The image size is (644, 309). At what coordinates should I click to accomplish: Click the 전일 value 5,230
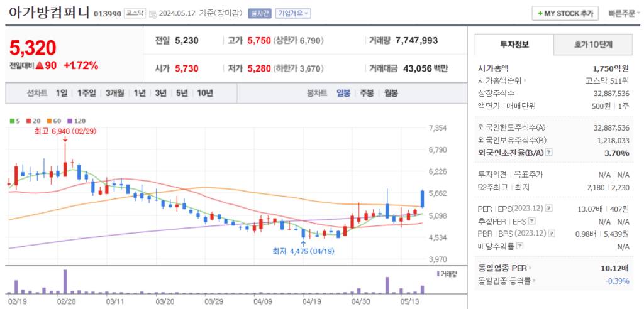[x=187, y=41]
